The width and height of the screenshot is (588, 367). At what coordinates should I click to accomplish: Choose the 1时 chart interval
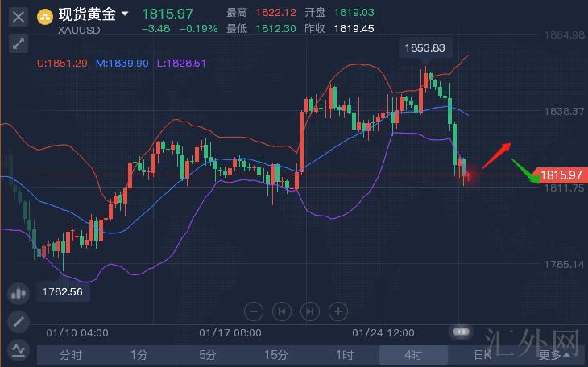click(345, 354)
